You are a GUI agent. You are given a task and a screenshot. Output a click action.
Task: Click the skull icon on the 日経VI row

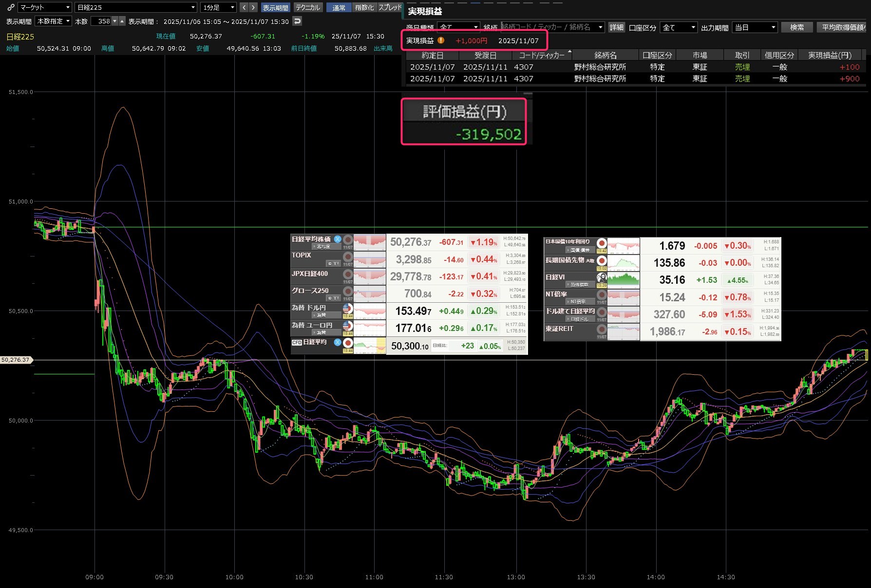pyautogui.click(x=602, y=277)
